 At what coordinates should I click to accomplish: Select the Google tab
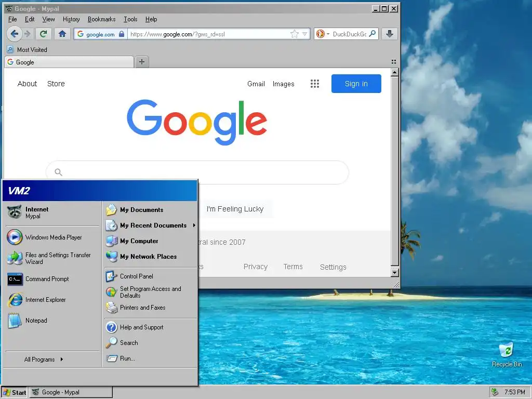[x=69, y=62]
